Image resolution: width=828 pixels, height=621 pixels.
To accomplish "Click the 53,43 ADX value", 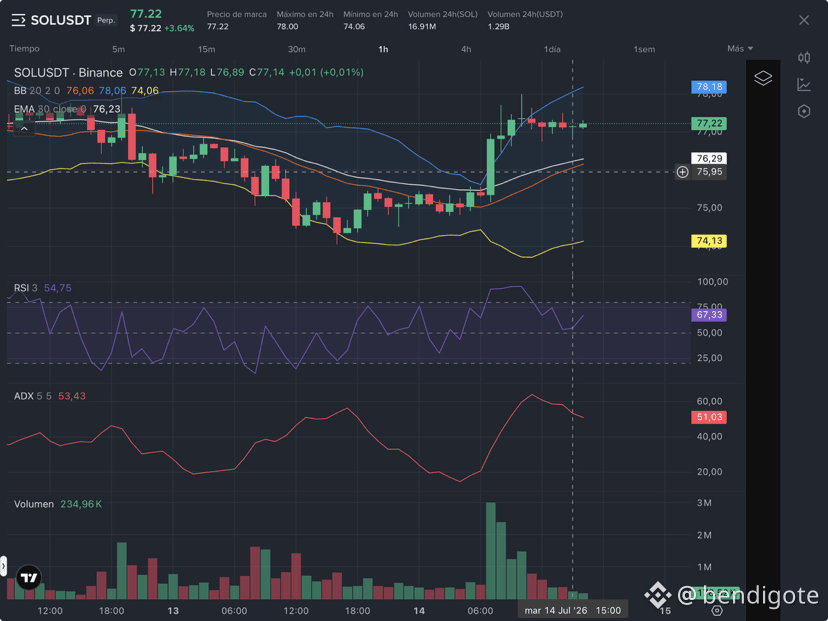I will (x=72, y=396).
